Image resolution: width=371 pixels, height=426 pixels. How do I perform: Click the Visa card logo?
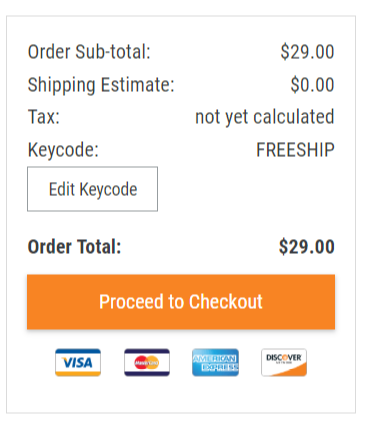click(78, 362)
